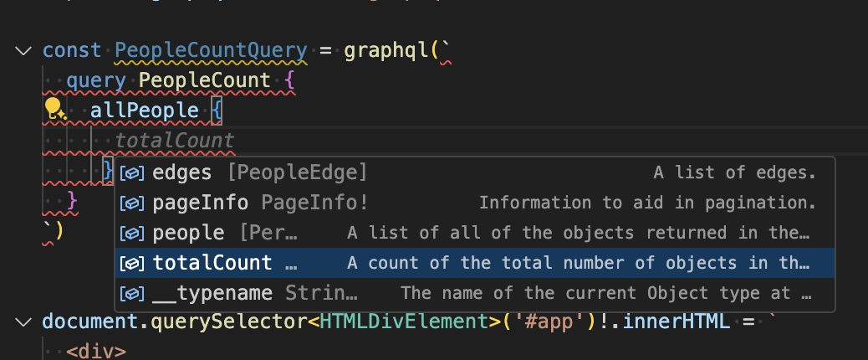Select __typename in the autocomplete list
868x360 pixels.
click(212, 293)
